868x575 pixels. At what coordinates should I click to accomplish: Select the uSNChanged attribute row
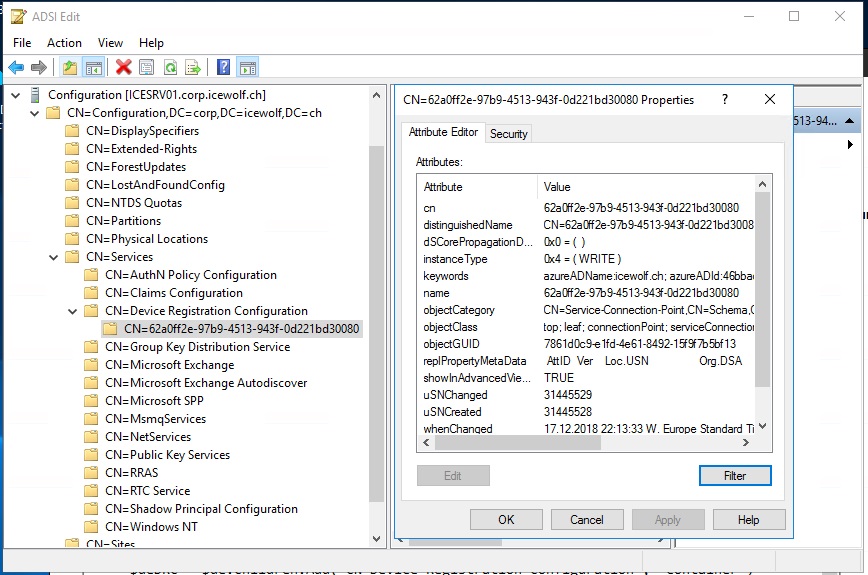[x=587, y=395]
